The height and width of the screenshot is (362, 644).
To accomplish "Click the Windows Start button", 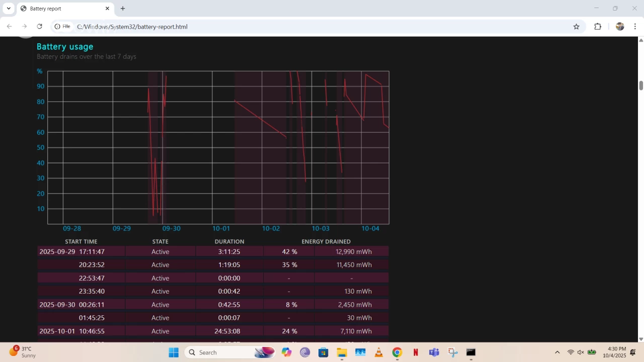I will click(x=174, y=352).
